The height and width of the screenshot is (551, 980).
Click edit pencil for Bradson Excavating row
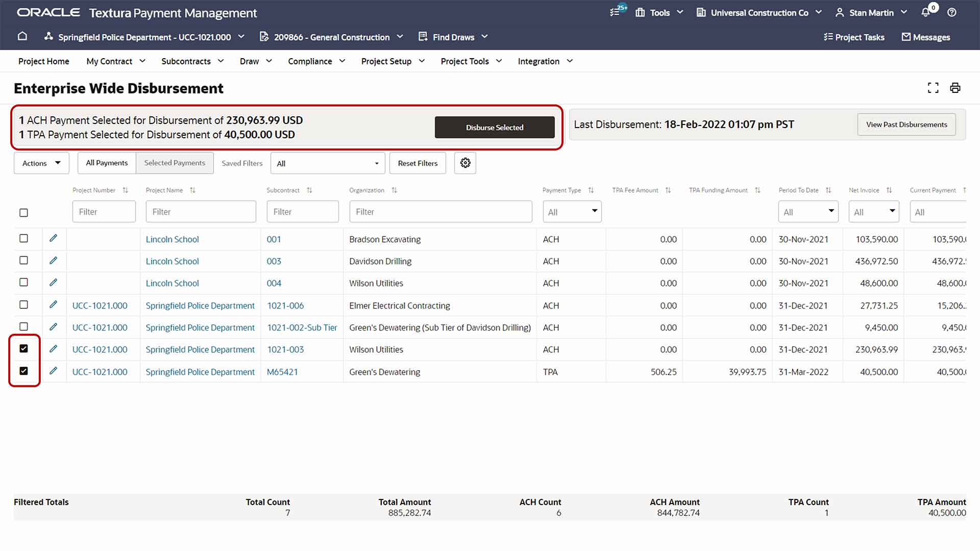pos(53,239)
